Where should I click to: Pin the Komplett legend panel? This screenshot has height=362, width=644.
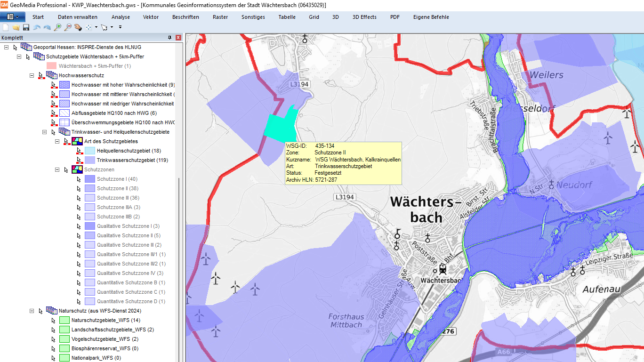(x=170, y=38)
